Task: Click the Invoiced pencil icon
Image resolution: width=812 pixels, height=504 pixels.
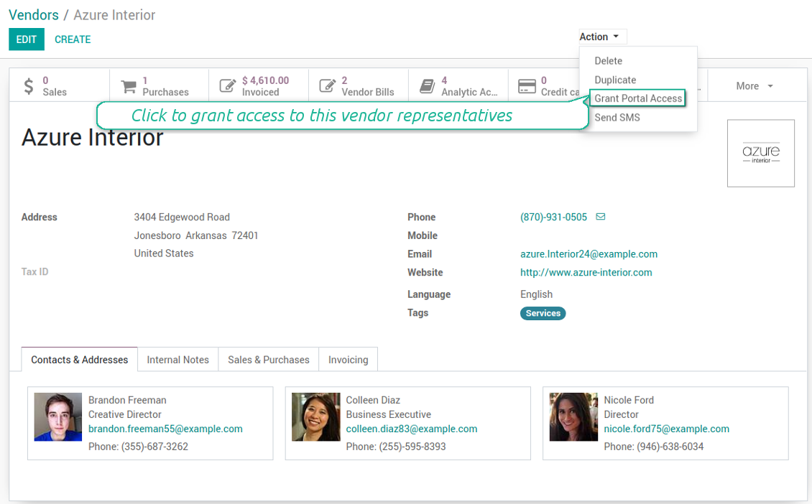Action: coord(229,84)
